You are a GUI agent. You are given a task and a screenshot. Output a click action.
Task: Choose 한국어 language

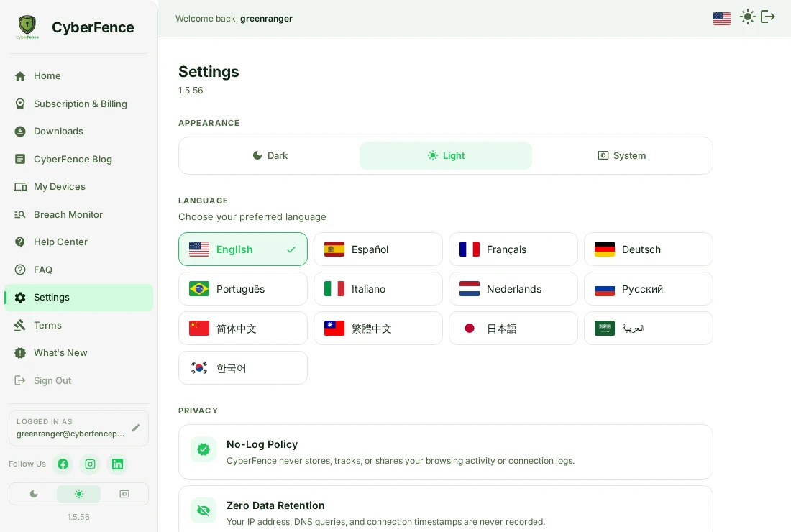click(242, 367)
